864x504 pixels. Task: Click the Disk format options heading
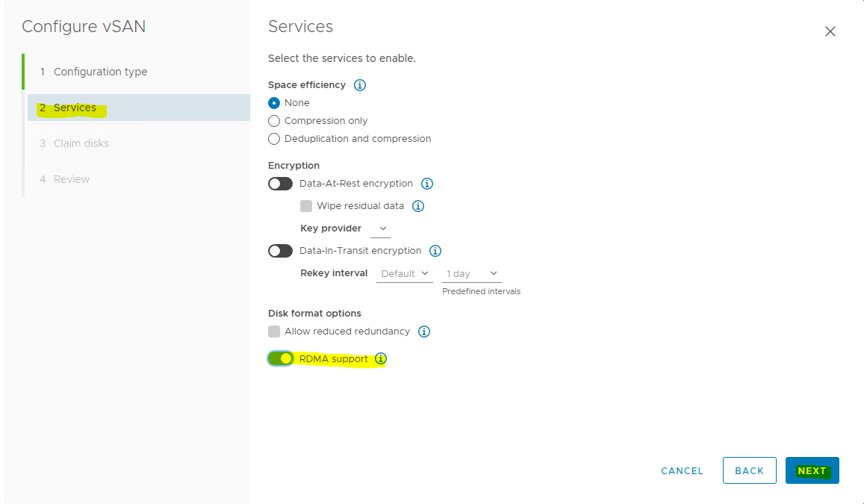[314, 314]
